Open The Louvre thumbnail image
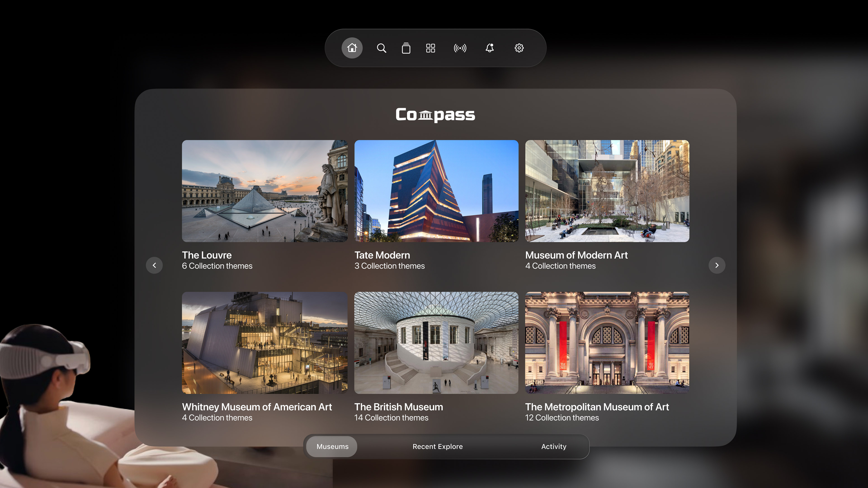This screenshot has width=868, height=488. (x=264, y=191)
